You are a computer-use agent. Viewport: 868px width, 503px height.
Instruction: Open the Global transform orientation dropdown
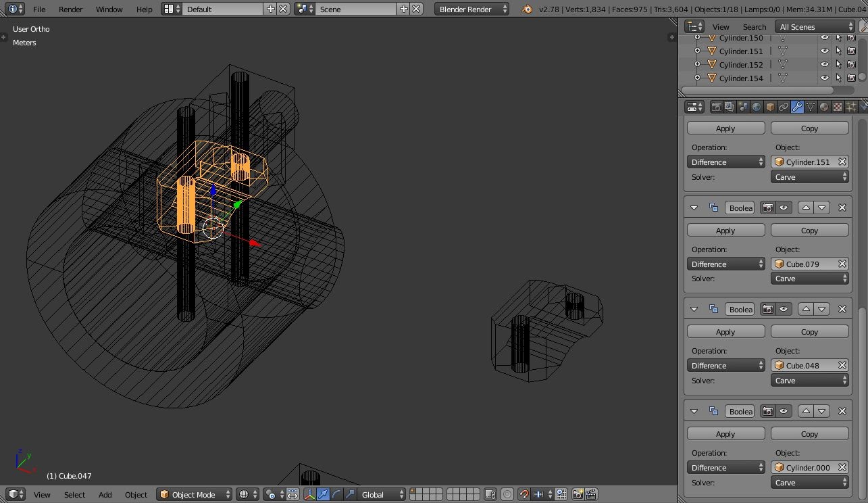coord(381,494)
